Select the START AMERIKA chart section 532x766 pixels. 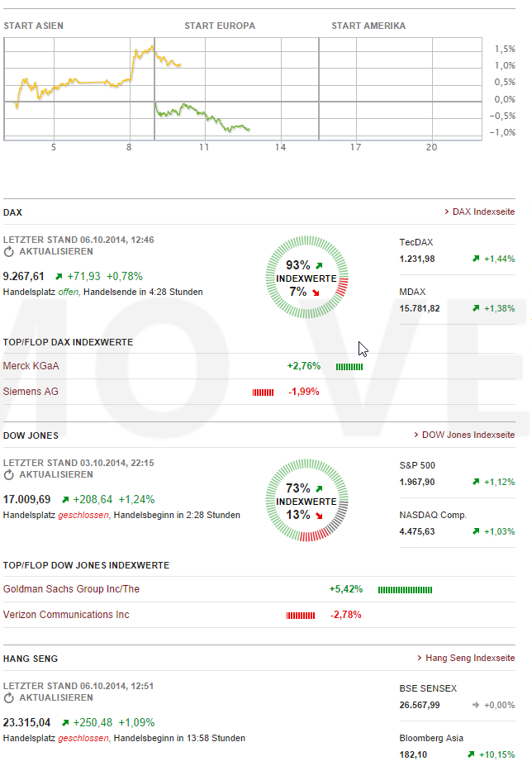(368, 26)
